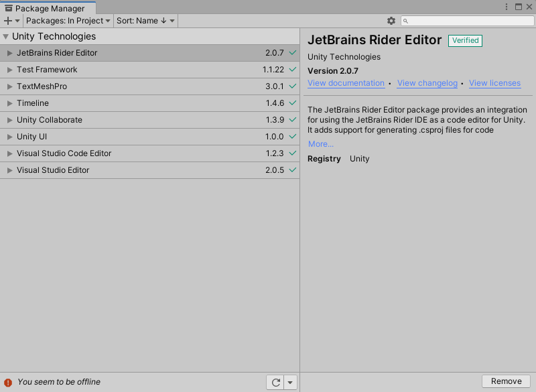Select the Unity UI package

149,137
